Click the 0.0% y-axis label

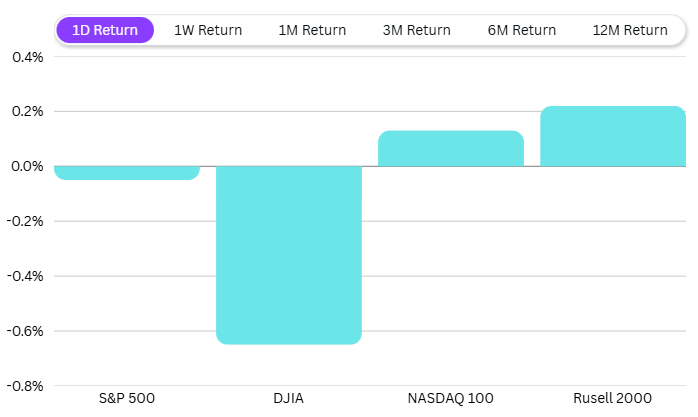[x=27, y=166]
